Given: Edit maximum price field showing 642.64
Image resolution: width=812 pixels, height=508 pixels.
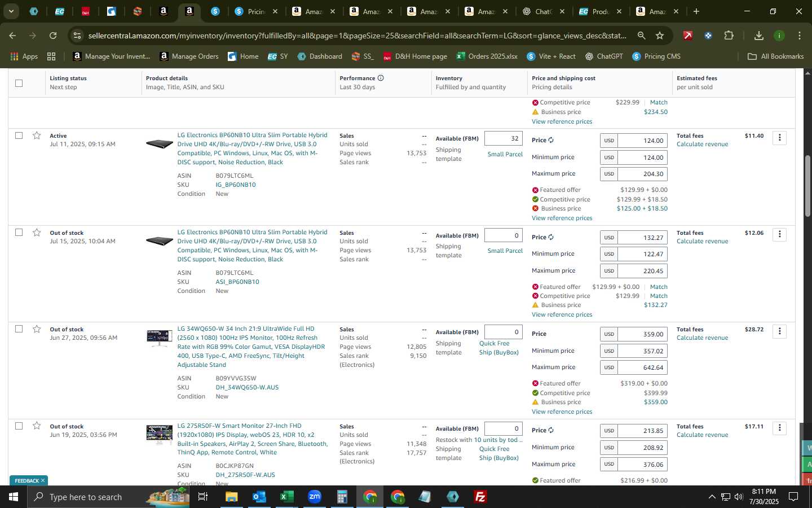Looking at the screenshot, I should click(642, 367).
